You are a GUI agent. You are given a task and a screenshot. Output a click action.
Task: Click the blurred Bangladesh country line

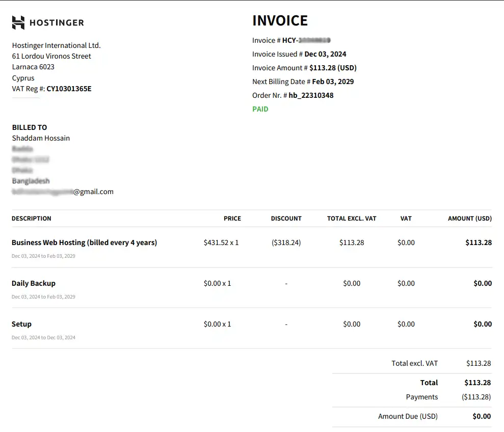click(31, 181)
